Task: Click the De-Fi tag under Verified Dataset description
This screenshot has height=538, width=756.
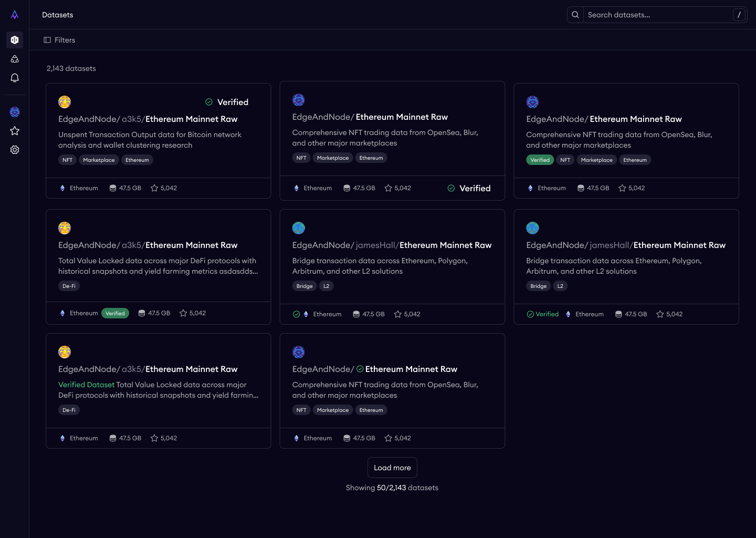Action: 69,410
